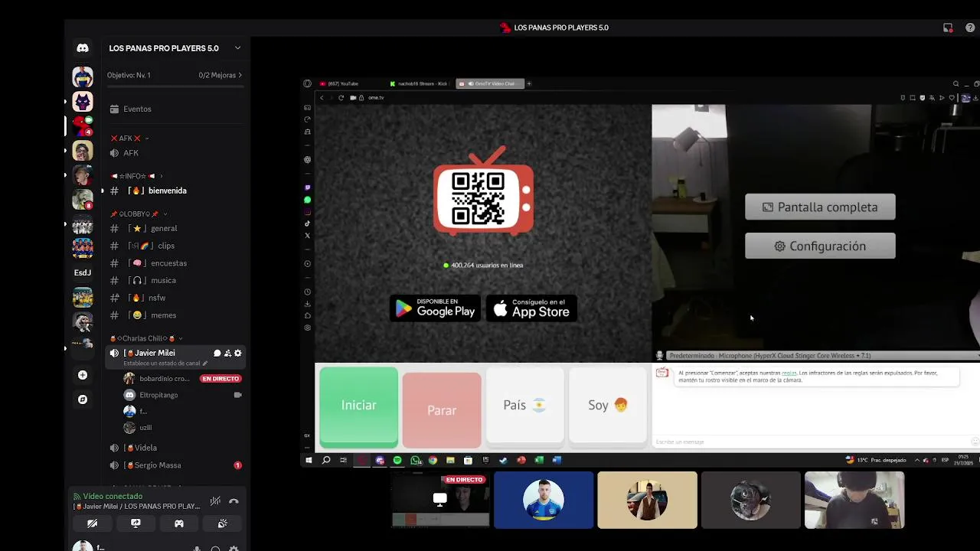Click Spotify icon in streamed Windows taskbar
The width and height of the screenshot is (980, 551).
[x=397, y=460]
